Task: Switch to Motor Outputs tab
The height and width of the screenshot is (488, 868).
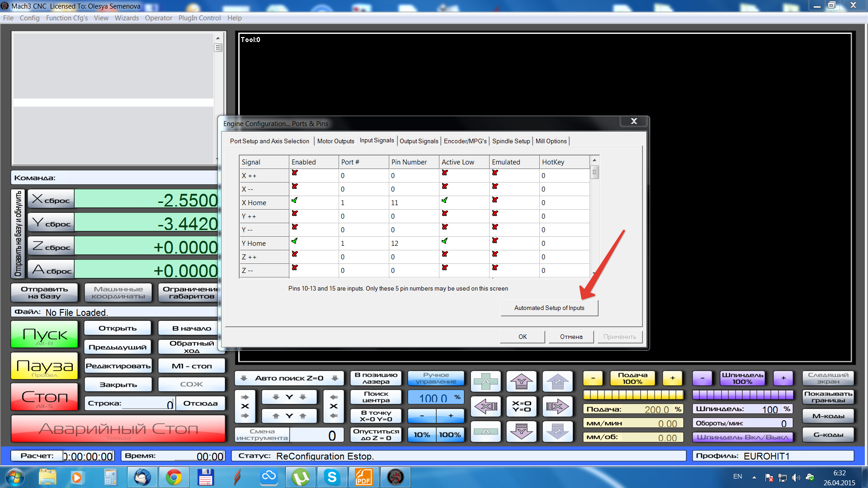Action: click(x=335, y=141)
